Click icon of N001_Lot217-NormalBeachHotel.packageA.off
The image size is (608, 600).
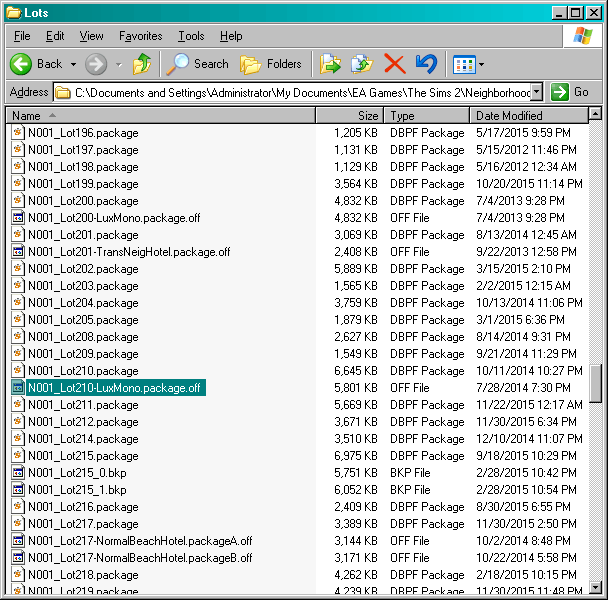click(x=17, y=540)
